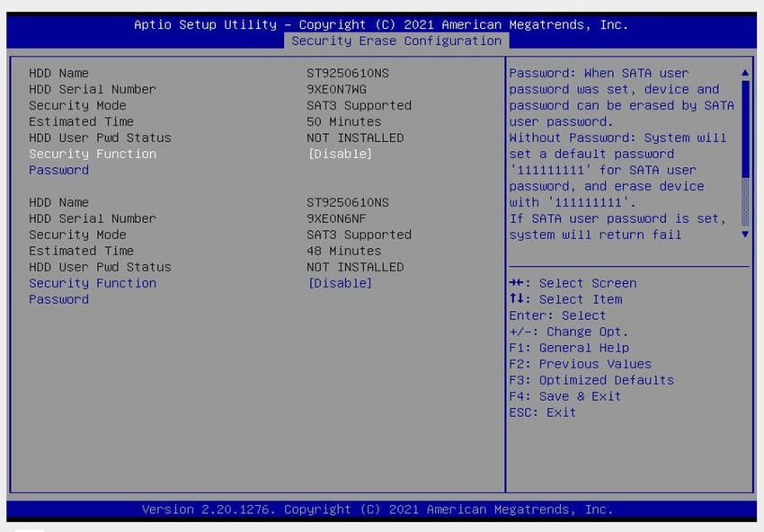The image size is (764, 532).
Task: Click second drive's NOT INSTALLED status
Action: (355, 267)
